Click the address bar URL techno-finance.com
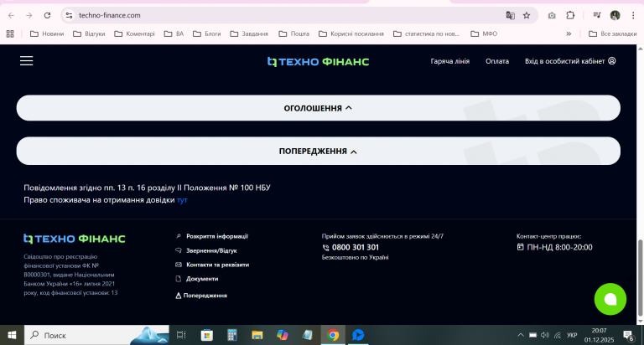Viewport: 644px width, 345px height. (x=110, y=15)
